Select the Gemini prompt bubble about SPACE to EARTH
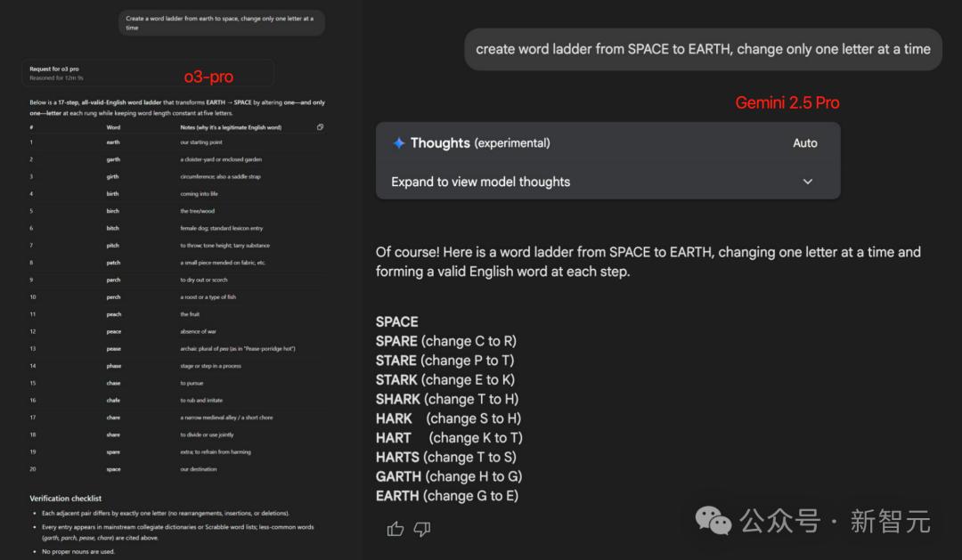962x560 pixels. point(703,49)
